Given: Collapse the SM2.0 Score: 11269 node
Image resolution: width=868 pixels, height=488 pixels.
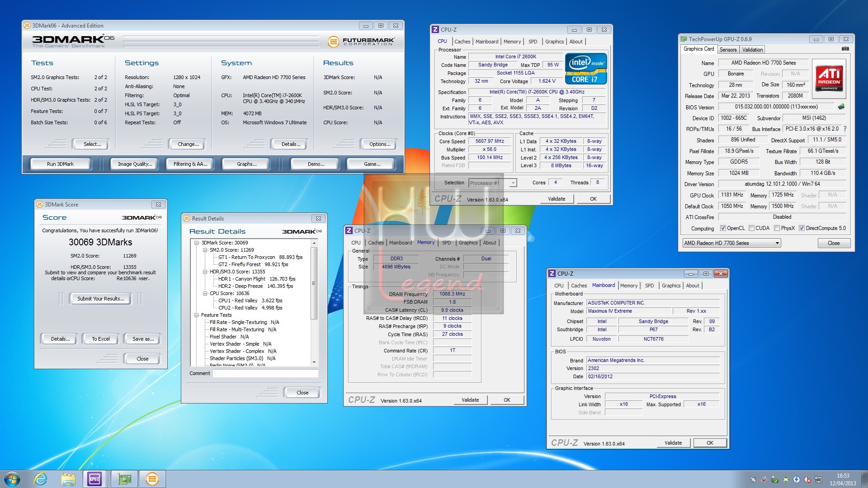Looking at the screenshot, I should [205, 250].
